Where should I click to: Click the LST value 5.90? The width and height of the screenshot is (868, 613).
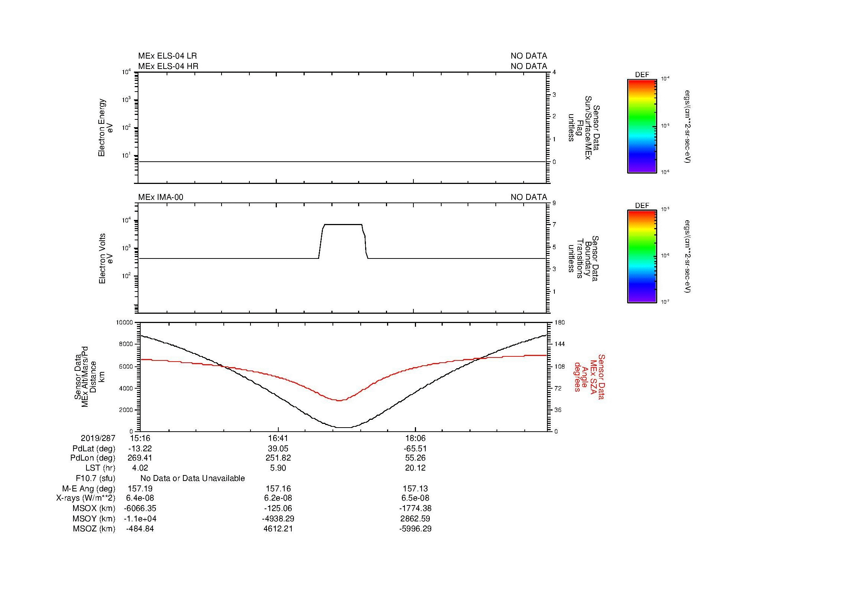pyautogui.click(x=278, y=468)
